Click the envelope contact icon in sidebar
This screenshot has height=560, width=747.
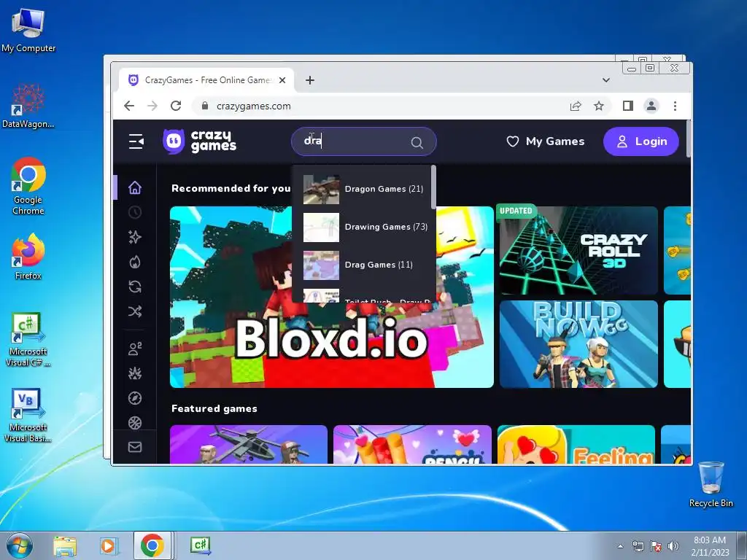click(x=135, y=447)
